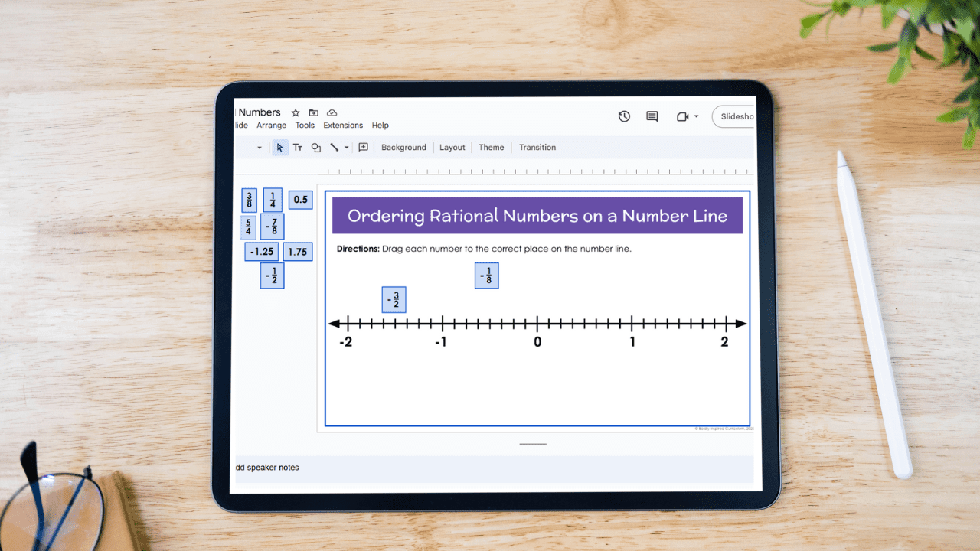Open comment history
The width and height of the screenshot is (980, 551).
coord(652,116)
